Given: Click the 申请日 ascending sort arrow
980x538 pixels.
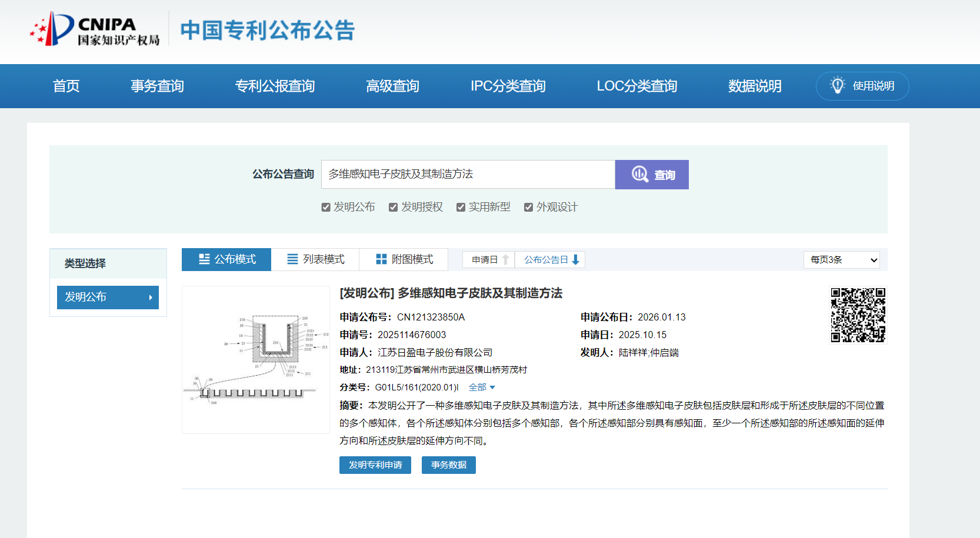Looking at the screenshot, I should [x=505, y=259].
